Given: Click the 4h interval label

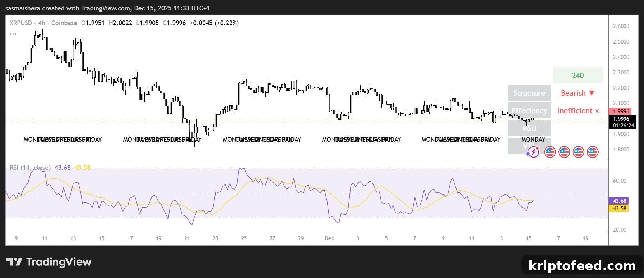Looking at the screenshot, I should pos(42,23).
